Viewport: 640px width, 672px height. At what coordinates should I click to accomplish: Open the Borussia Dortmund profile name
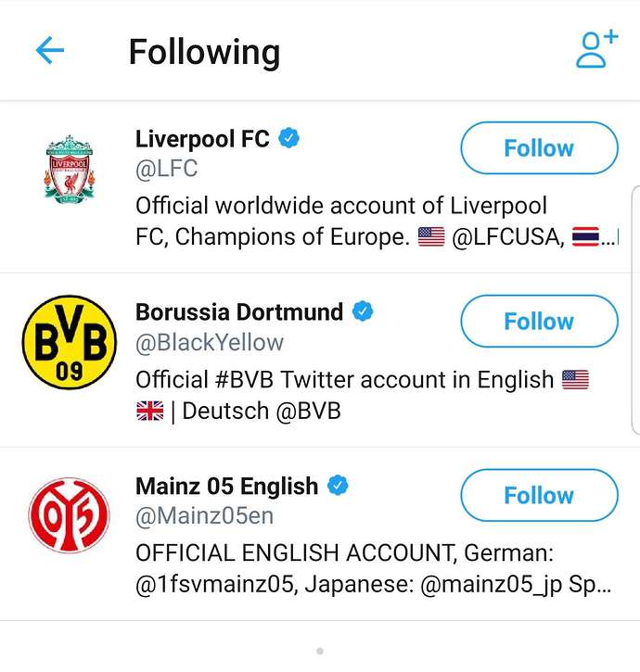239,312
